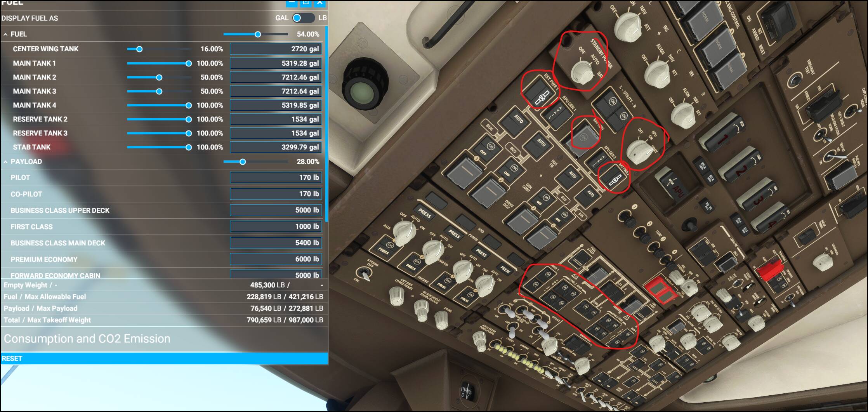Image resolution: width=868 pixels, height=412 pixels.
Task: Edit Premium Economy weight field
Action: tap(276, 259)
